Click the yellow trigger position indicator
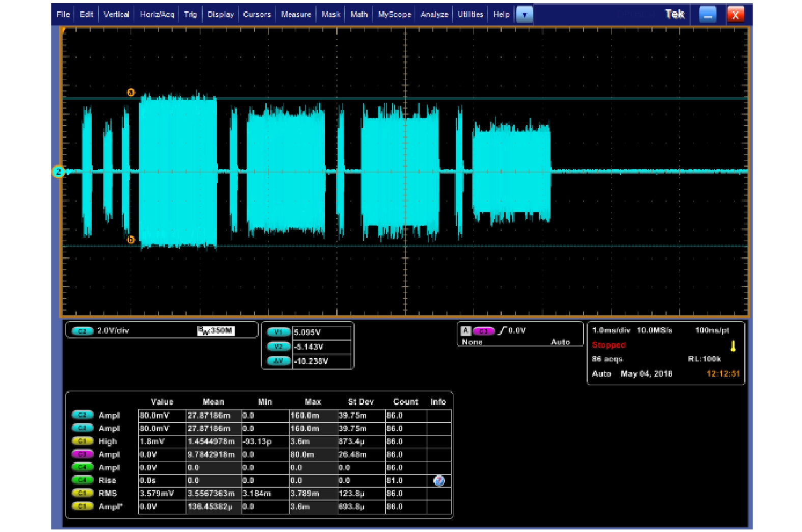802x532 pixels. click(x=733, y=347)
